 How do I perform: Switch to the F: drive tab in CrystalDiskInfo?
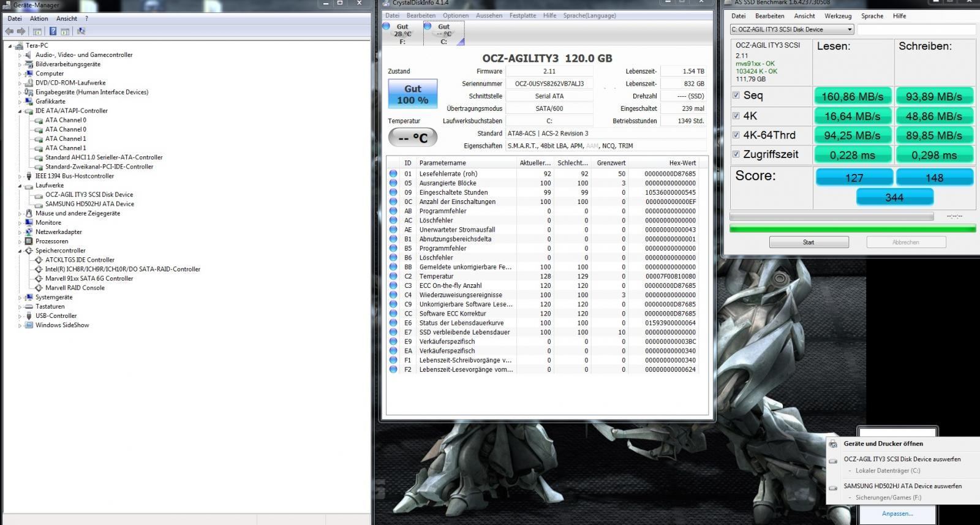[402, 34]
